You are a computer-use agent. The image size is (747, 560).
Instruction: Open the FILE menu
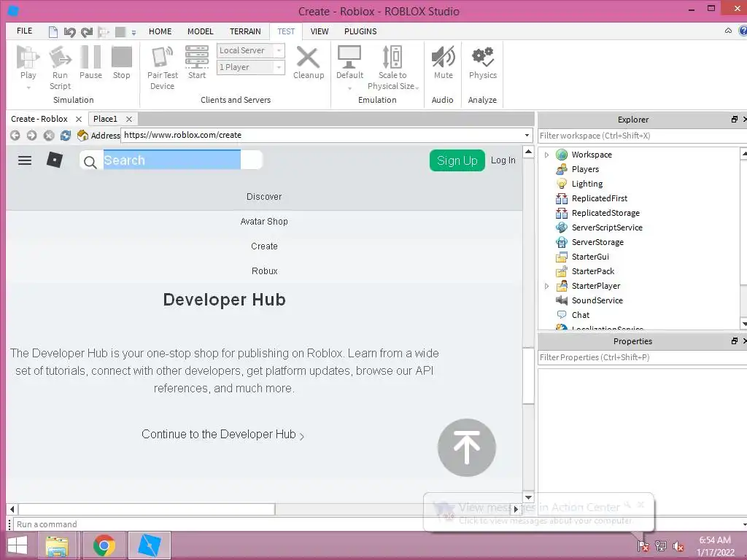click(x=24, y=31)
